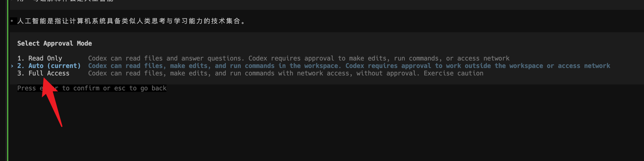This screenshot has width=644, height=161.
Task: Click the Select Approval Mode heading
Action: (54, 43)
